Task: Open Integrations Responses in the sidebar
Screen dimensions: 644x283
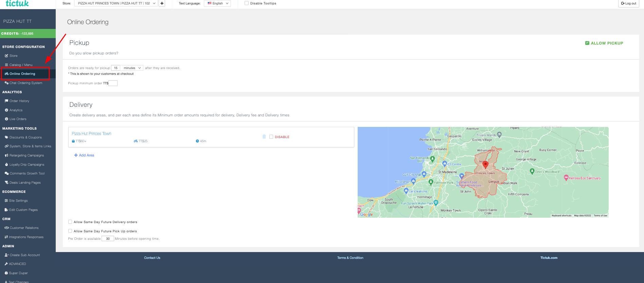Action: pos(26,237)
